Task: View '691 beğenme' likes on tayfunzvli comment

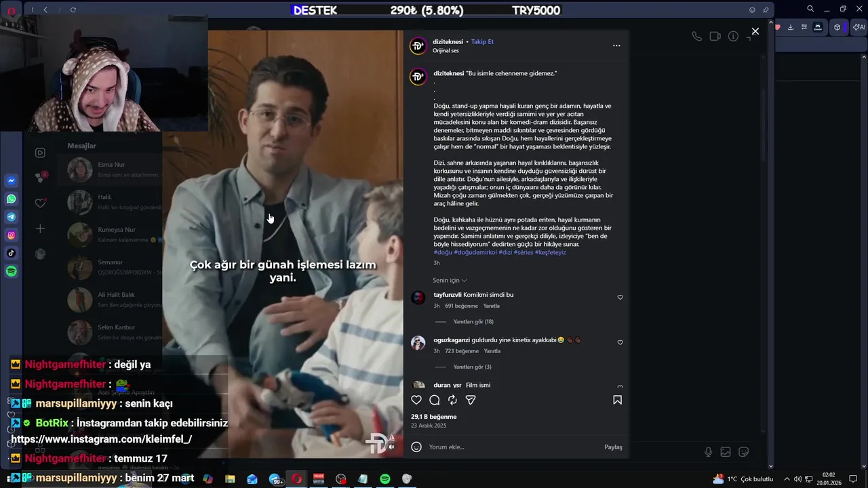Action: [461, 306]
